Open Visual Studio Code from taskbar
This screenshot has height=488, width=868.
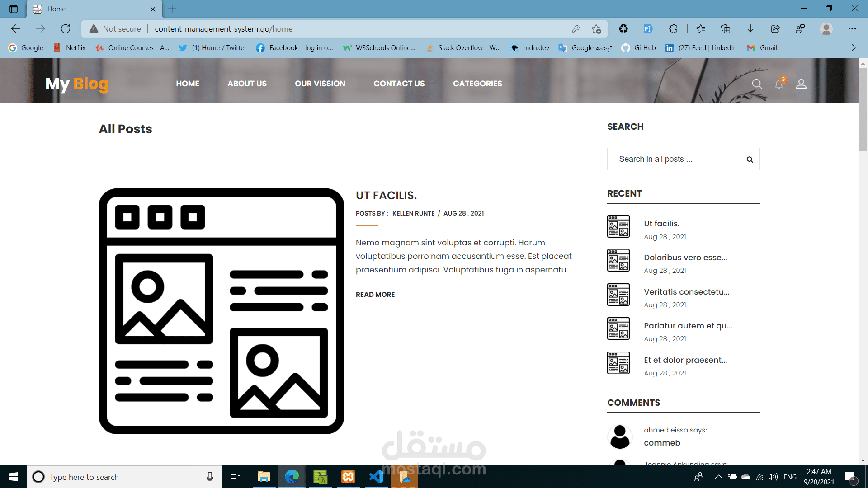pyautogui.click(x=376, y=477)
